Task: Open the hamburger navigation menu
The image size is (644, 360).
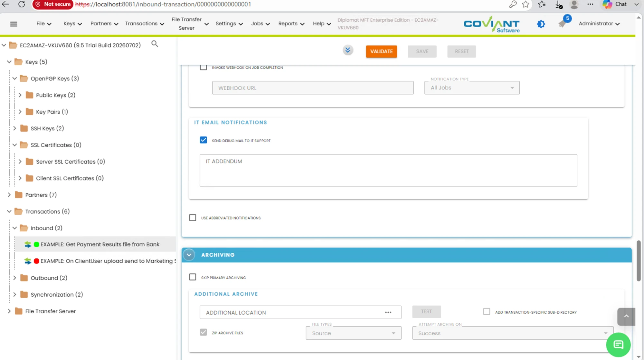Action: (x=14, y=24)
